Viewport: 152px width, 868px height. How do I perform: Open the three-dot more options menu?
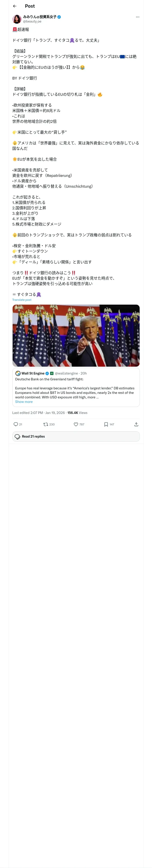[138, 17]
